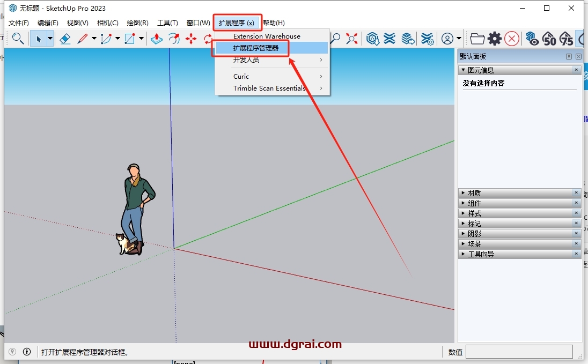Choose the Offset tool
Viewport: 588px width, 364px height.
174,39
